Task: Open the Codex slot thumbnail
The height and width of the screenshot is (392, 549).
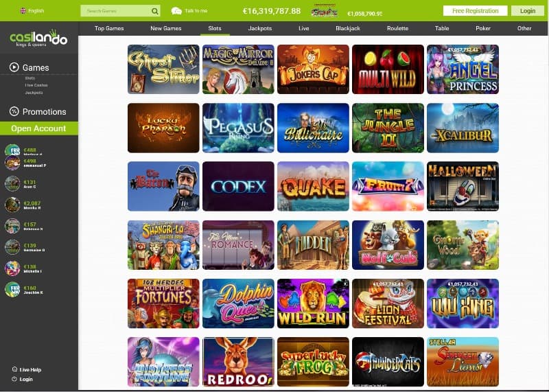Action: (238, 186)
